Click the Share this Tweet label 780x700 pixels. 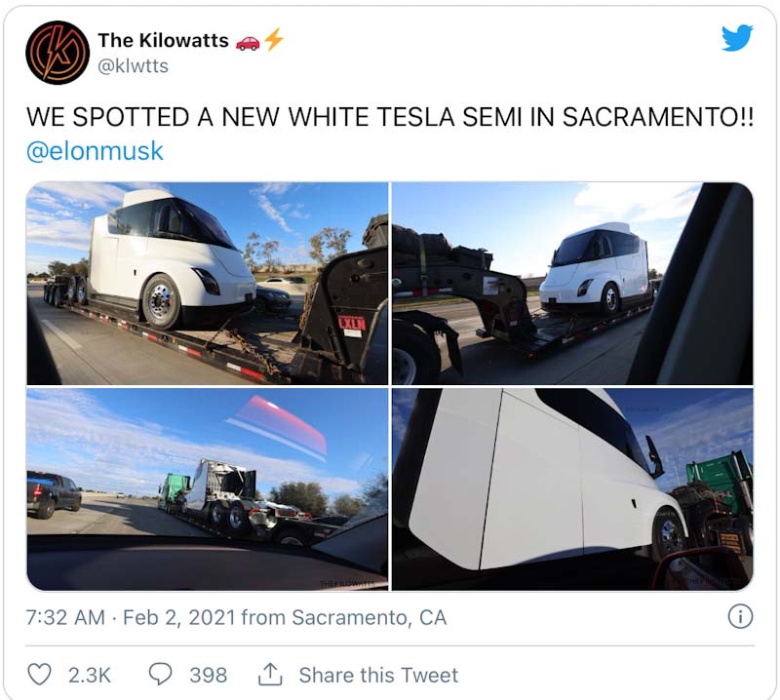(x=378, y=675)
